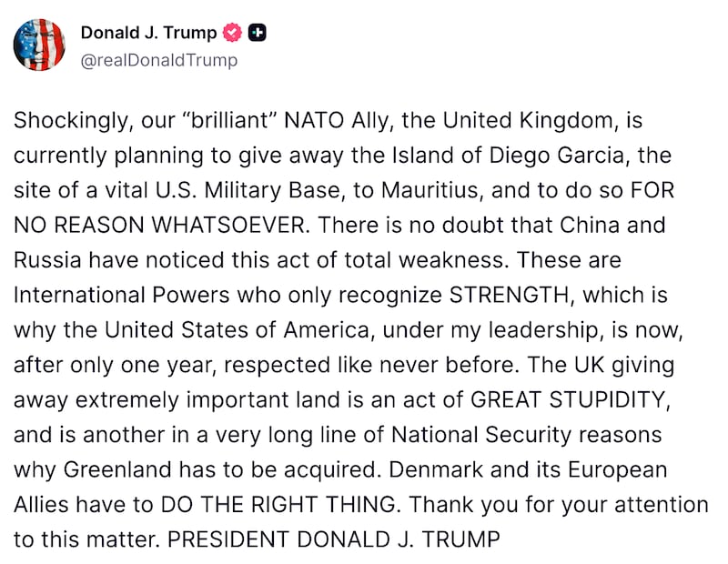Open Donald J. Trump's profile picture
Image resolution: width=728 pixels, height=564 pixels.
click(40, 44)
